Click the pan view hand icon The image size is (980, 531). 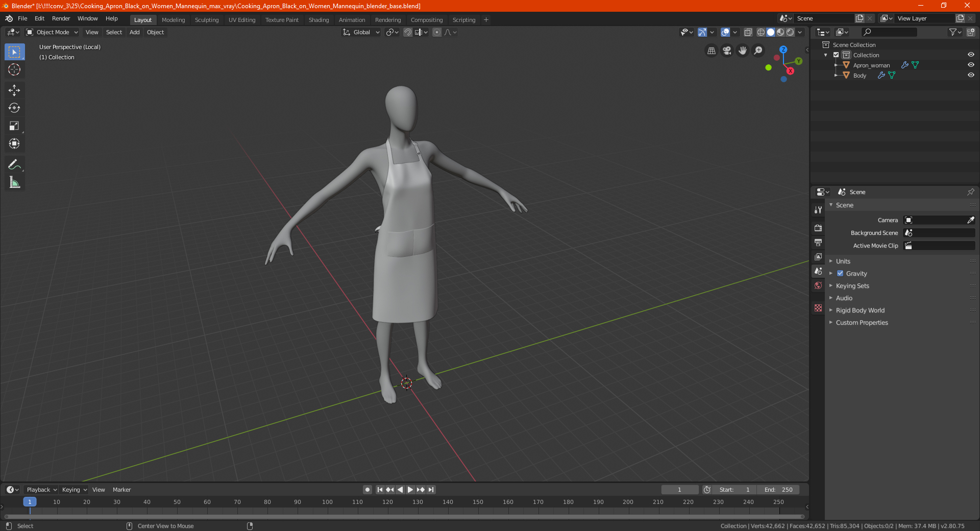click(x=743, y=51)
